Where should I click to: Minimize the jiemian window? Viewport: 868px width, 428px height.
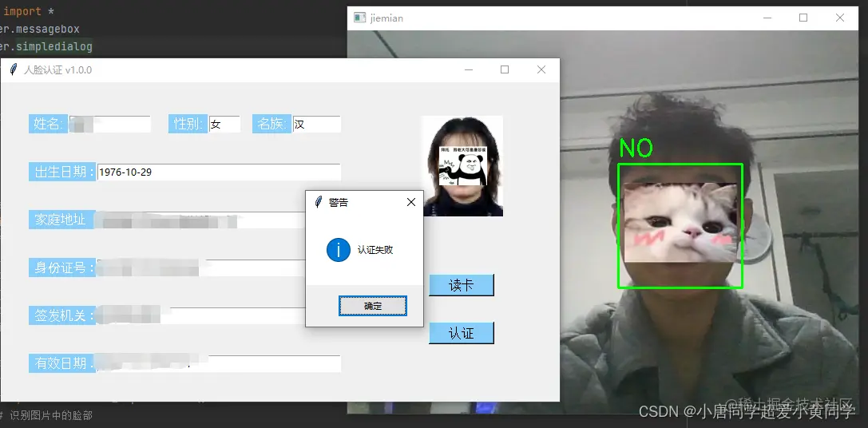point(767,18)
